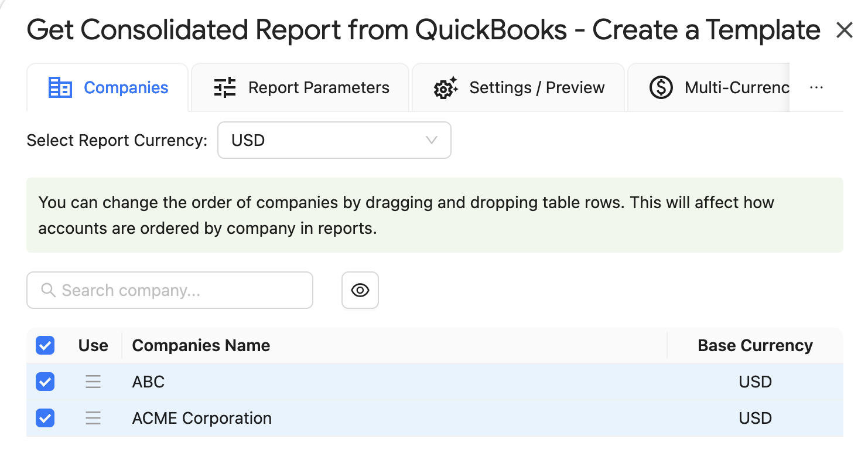Uncheck the ABC company checkbox
The image size is (868, 449).
point(45,382)
